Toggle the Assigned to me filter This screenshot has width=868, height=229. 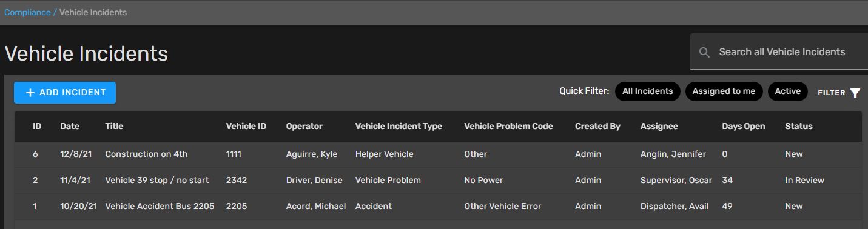(724, 91)
